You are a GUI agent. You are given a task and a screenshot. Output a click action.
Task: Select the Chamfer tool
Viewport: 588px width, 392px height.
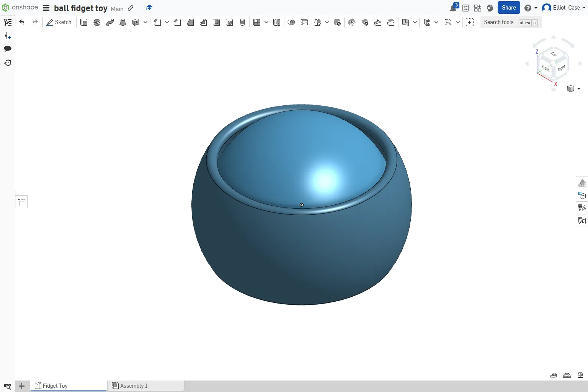tap(177, 22)
